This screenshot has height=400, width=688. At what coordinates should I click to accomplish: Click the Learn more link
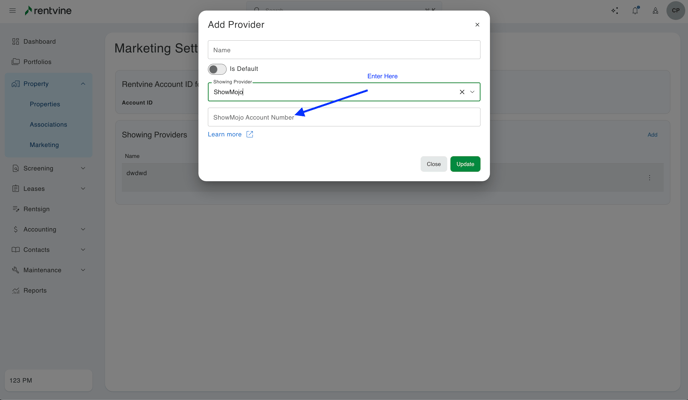[225, 134]
